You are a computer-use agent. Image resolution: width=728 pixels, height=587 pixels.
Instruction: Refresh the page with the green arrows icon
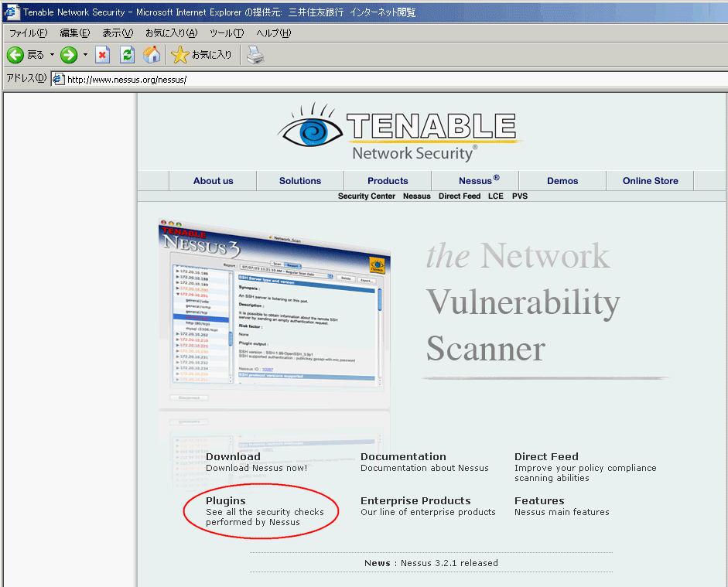(x=127, y=55)
